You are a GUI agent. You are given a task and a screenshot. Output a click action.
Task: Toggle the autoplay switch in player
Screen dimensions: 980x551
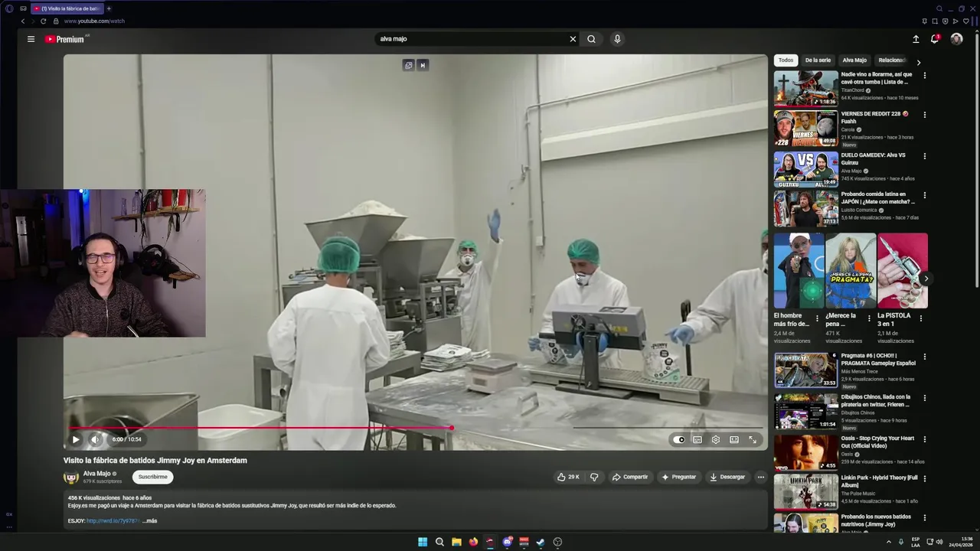[679, 439]
